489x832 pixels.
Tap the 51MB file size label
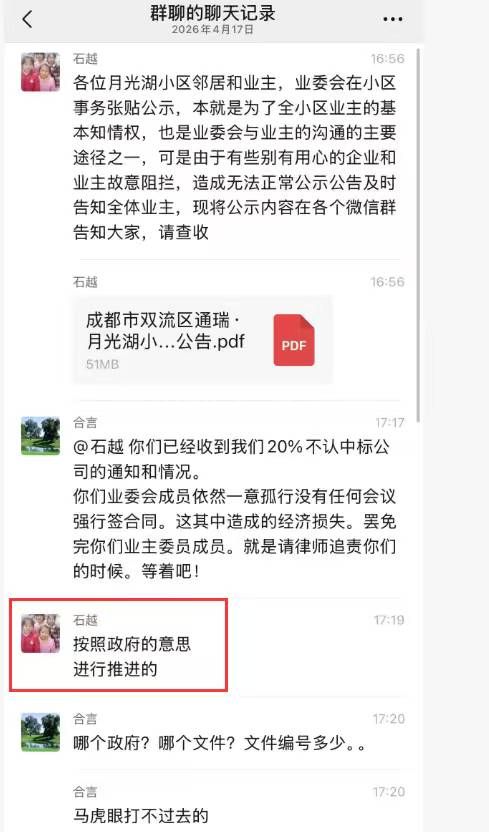pyautogui.click(x=102, y=365)
